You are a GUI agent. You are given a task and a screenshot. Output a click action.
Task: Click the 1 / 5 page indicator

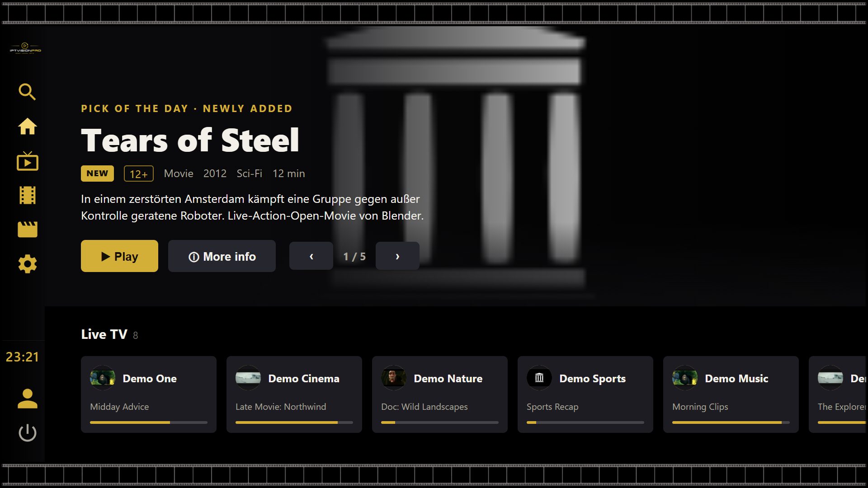click(354, 257)
